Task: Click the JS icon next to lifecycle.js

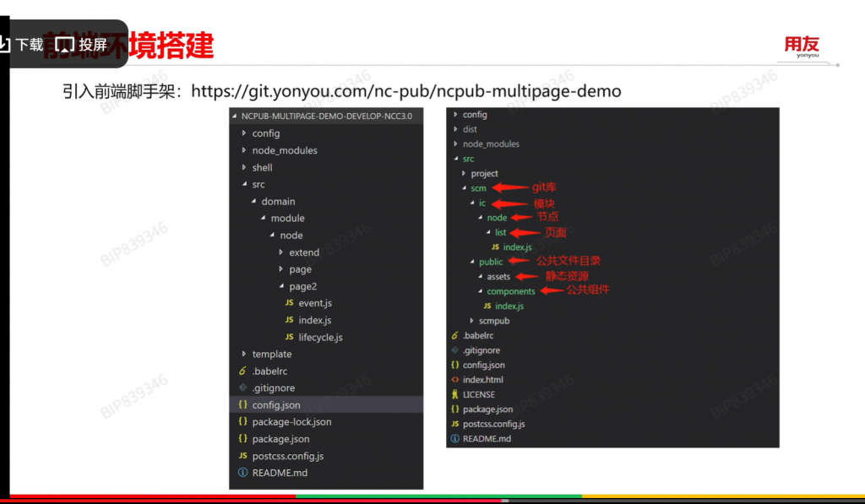Action: coord(290,337)
